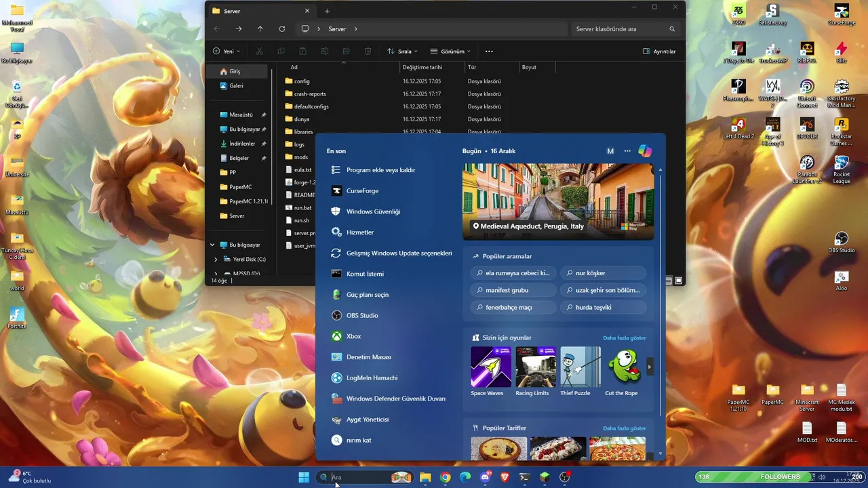Click the Server klasöründe ara search box
Viewport: 868px width, 488px height.
pos(625,29)
